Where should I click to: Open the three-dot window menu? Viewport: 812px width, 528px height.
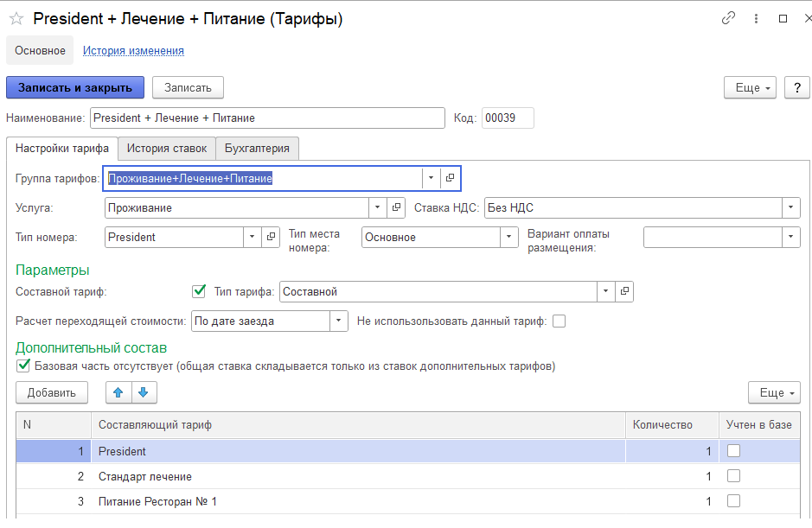coord(756,18)
